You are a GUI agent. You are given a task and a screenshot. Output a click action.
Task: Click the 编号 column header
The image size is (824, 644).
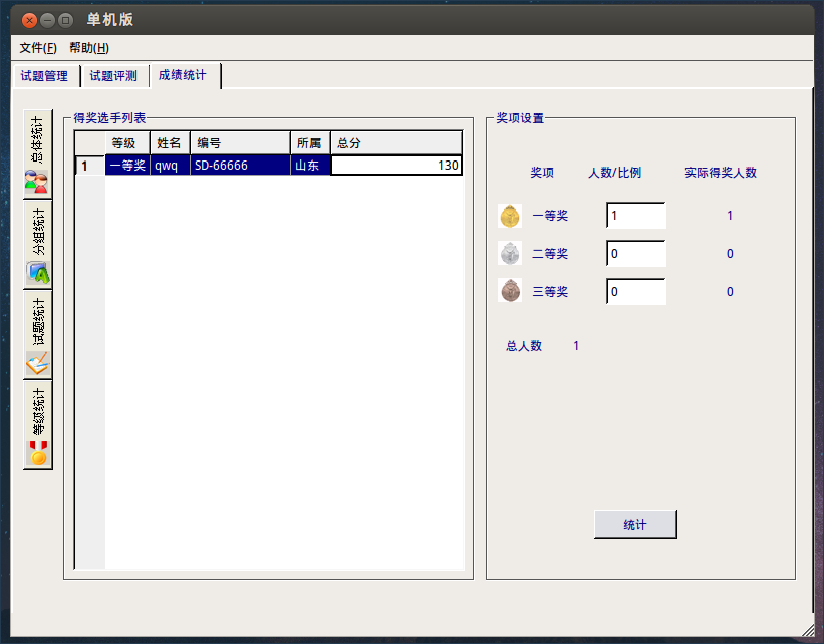[x=240, y=143]
